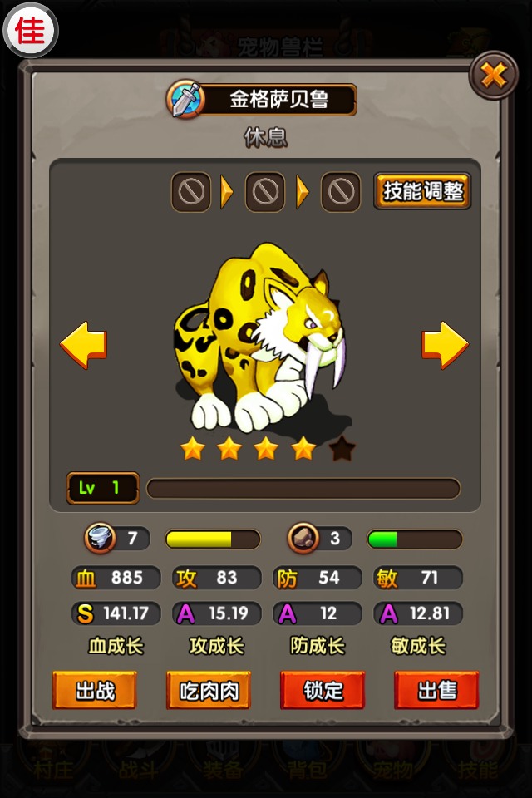Tap the red 佳 badge icon
The image size is (532, 798).
[x=31, y=31]
